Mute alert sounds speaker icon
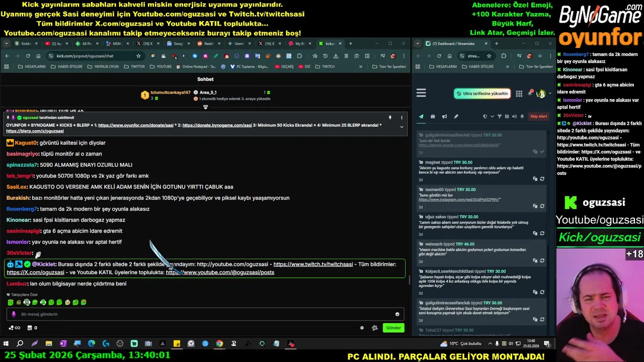The height and width of the screenshot is (362, 644). (514, 117)
